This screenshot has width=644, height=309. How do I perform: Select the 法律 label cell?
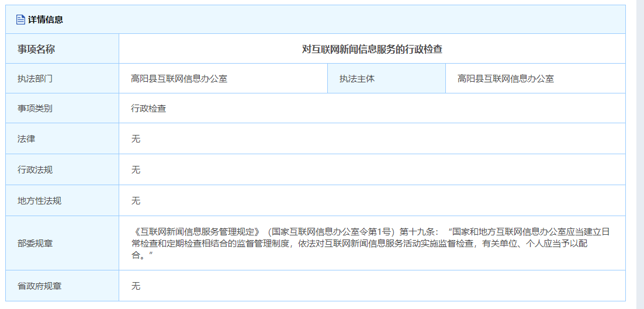pos(26,139)
